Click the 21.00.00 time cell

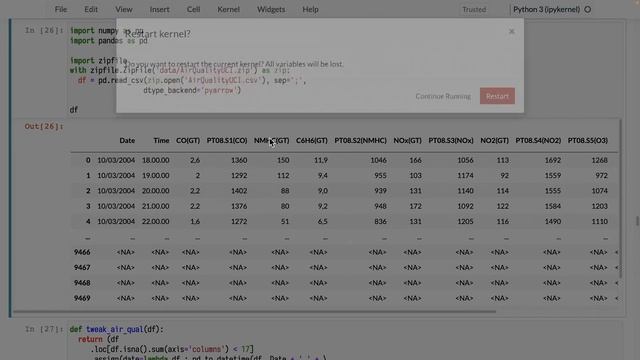tap(156, 206)
